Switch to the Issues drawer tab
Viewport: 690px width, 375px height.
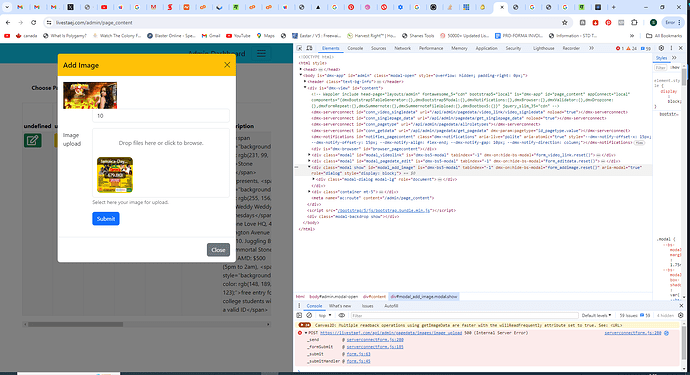point(367,306)
